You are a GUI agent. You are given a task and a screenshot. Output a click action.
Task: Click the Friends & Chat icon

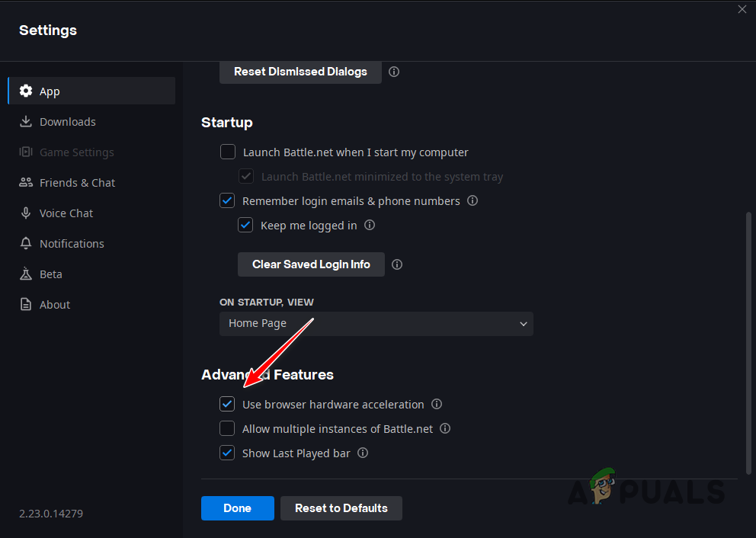click(25, 182)
